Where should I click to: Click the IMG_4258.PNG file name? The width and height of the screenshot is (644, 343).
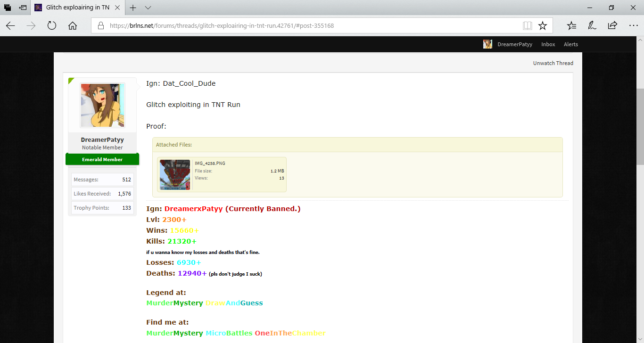click(210, 163)
